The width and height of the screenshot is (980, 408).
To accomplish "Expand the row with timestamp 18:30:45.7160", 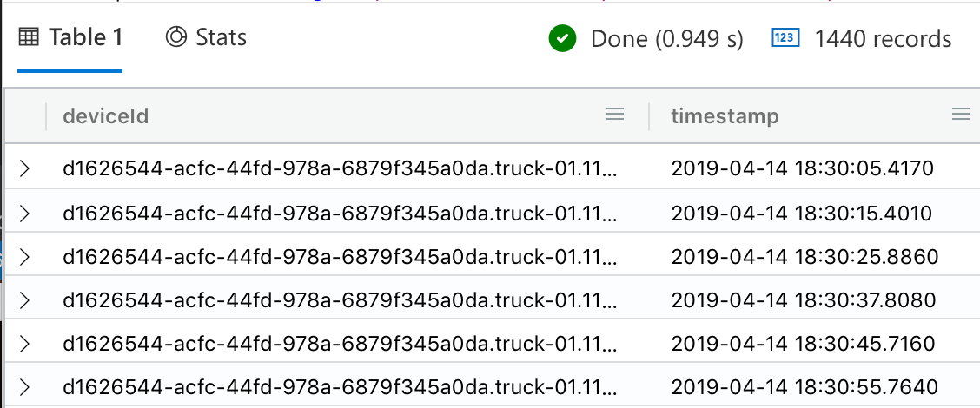I will coord(24,343).
